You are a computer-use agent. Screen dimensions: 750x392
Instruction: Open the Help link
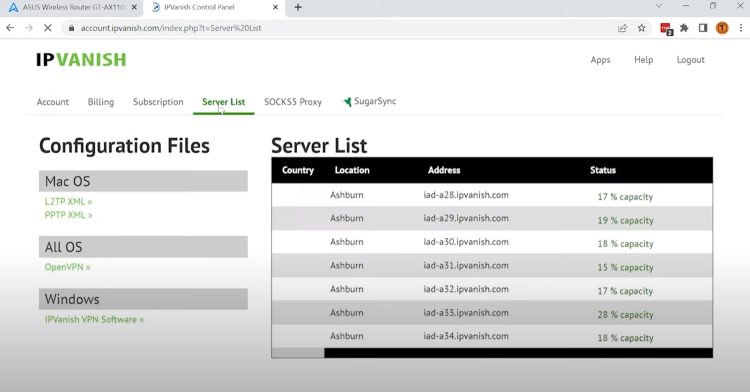pos(643,60)
